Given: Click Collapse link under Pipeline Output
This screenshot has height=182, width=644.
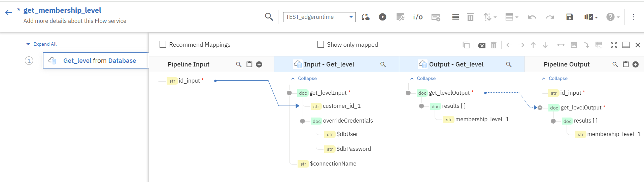Looking at the screenshot, I should coord(558,78).
